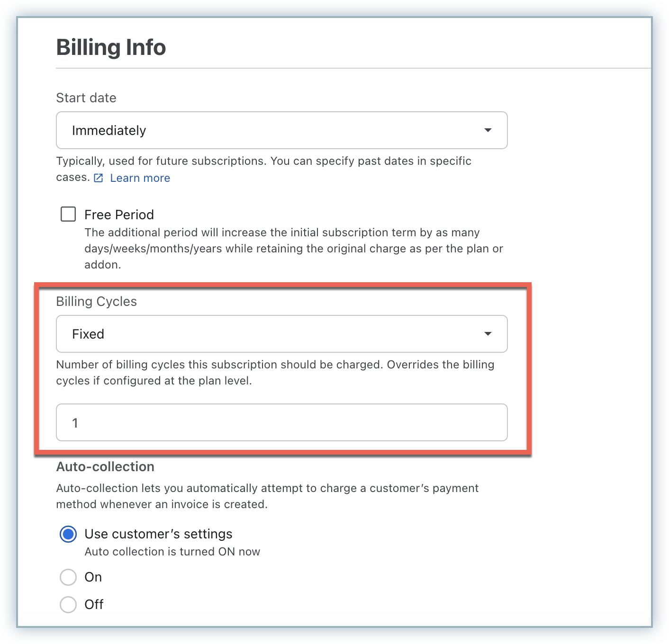Screen dimensions: 669x644
Task: Click the Free Period label text
Action: [119, 215]
